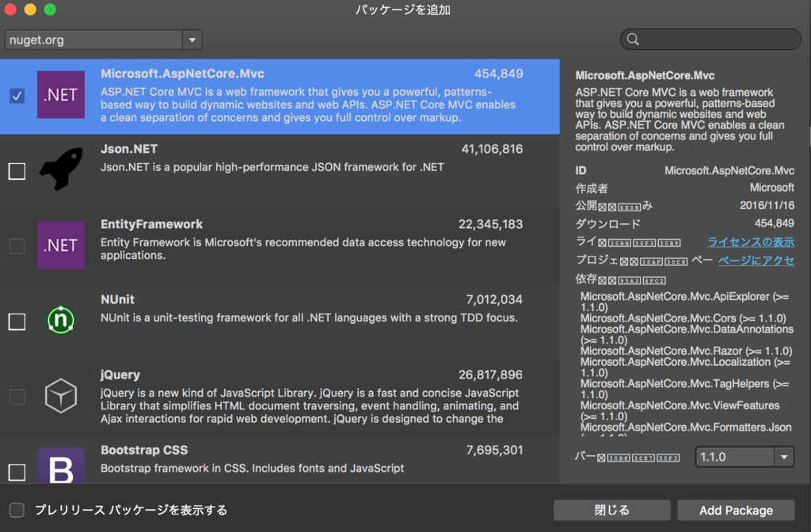Click the 7,695,301 download count
Screen dimensions: 811x532
494,450
